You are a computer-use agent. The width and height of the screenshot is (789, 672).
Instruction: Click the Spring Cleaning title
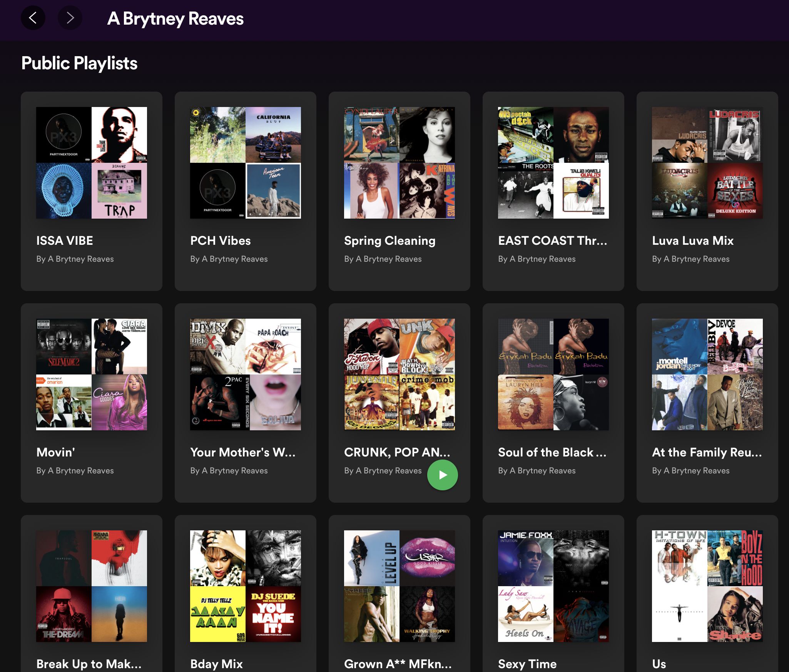point(390,241)
